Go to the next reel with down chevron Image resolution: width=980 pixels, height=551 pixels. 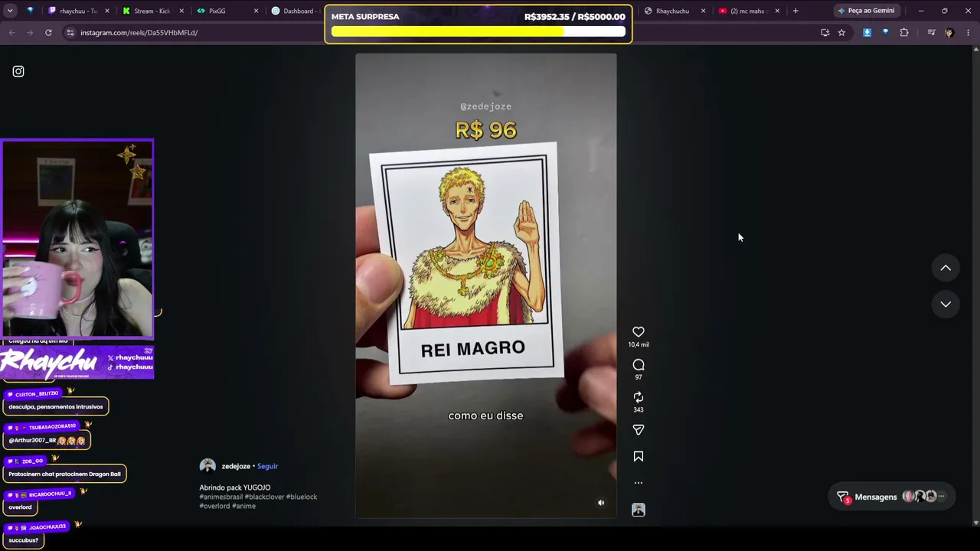pyautogui.click(x=946, y=304)
